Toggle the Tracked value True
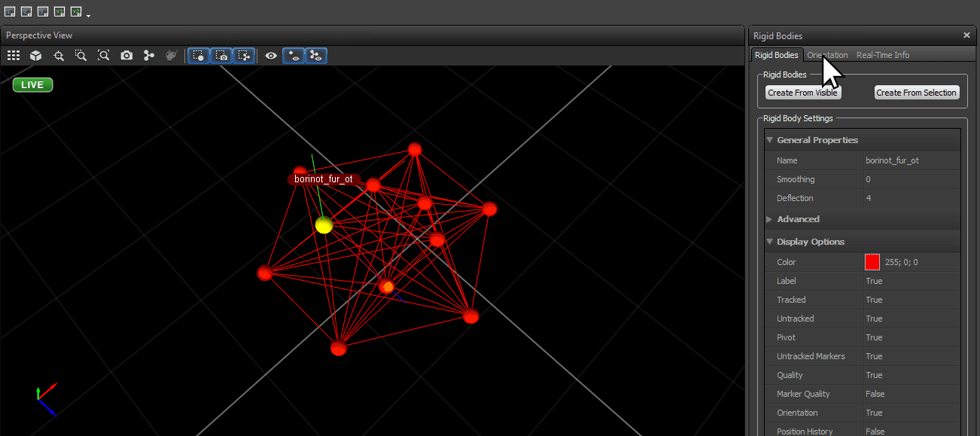Image resolution: width=980 pixels, height=436 pixels. click(x=912, y=300)
